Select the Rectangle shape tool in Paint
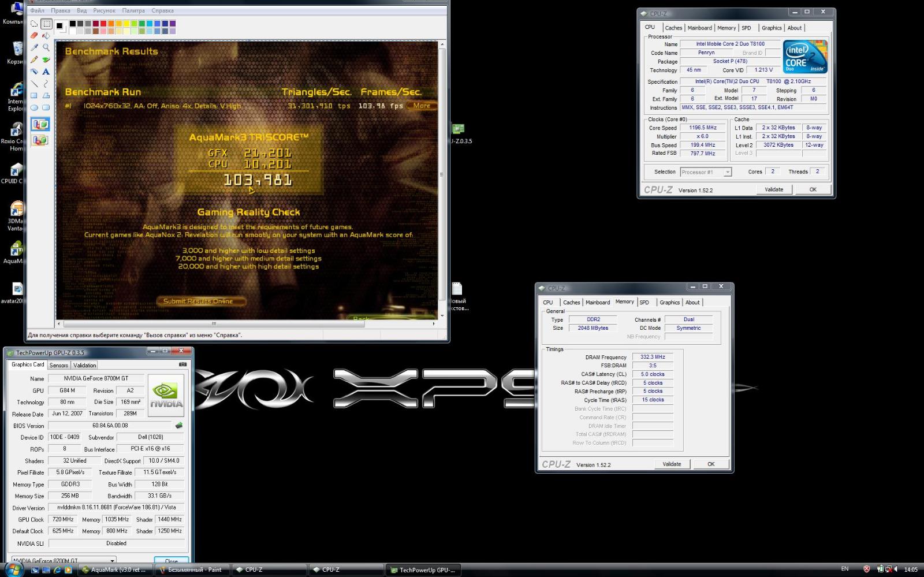Screen dimensions: 924x577 point(34,95)
